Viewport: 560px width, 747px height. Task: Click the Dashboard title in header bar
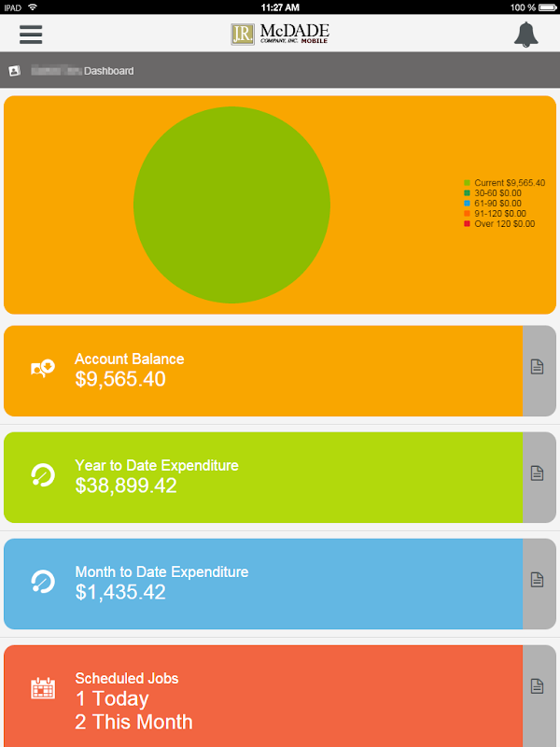(108, 71)
